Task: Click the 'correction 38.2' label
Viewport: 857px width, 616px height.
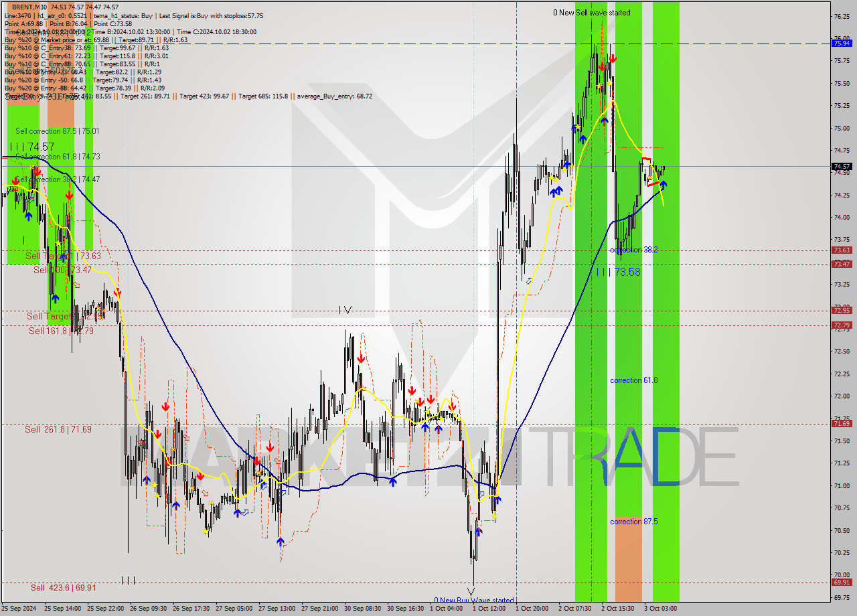Action: click(633, 250)
